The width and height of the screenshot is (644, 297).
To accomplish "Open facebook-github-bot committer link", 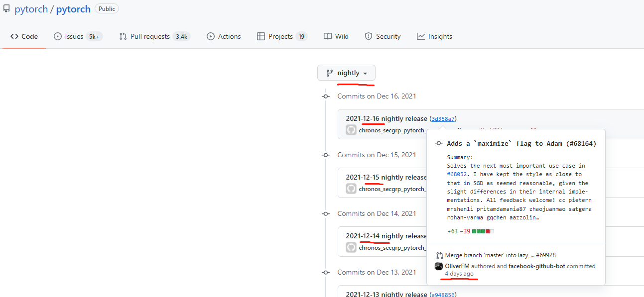I will coord(537,266).
